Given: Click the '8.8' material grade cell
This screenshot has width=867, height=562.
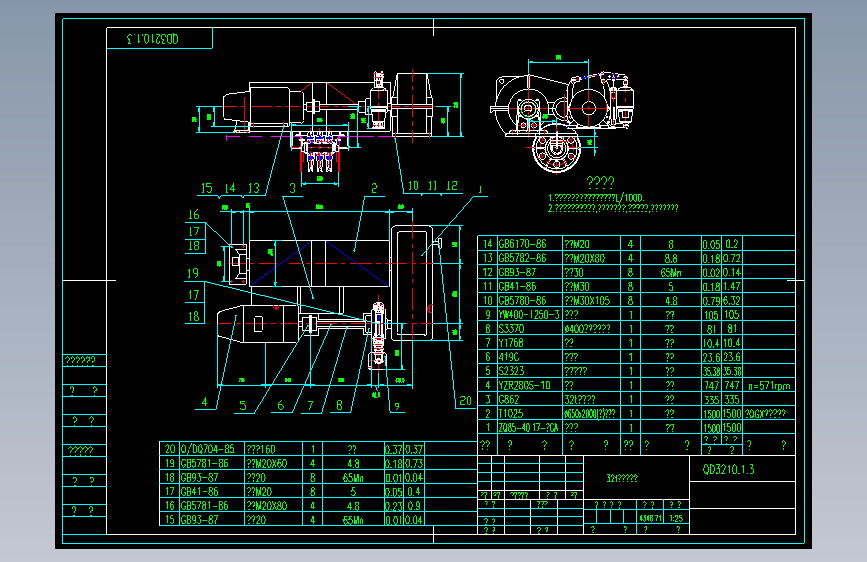Looking at the screenshot, I should pyautogui.click(x=671, y=258).
